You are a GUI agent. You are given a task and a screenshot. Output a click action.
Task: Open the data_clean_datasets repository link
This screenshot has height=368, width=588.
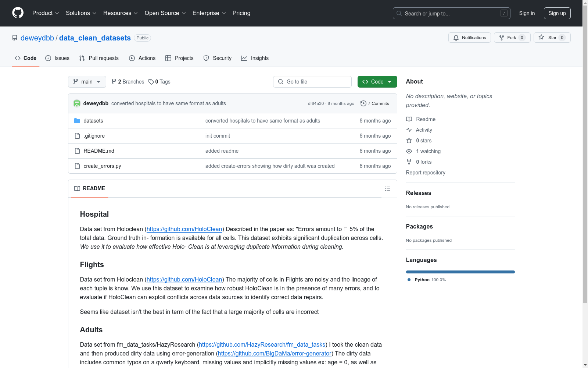tap(95, 38)
